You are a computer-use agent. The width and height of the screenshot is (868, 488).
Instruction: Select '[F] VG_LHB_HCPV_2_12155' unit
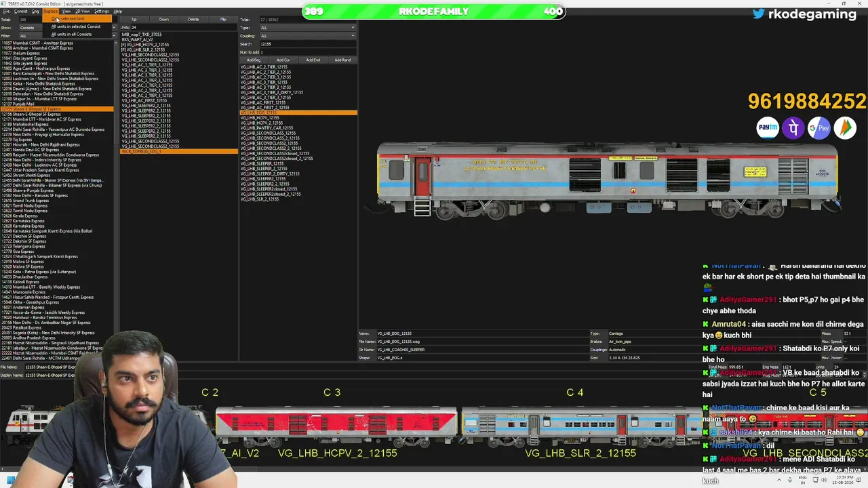(145, 45)
